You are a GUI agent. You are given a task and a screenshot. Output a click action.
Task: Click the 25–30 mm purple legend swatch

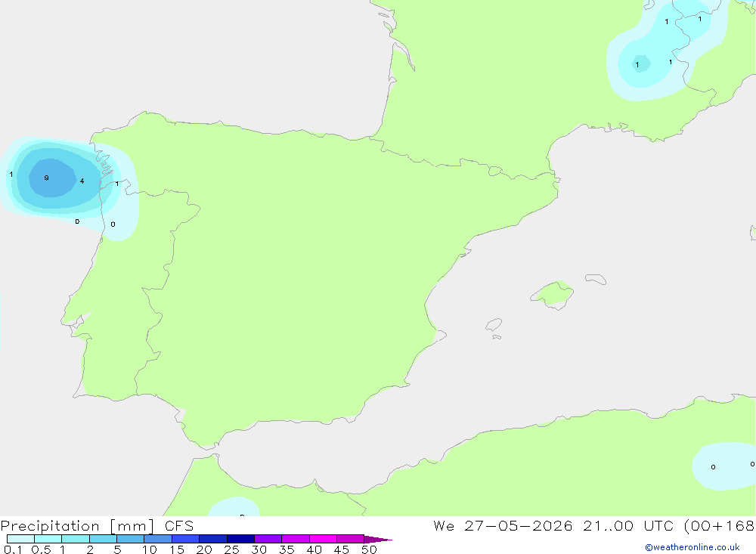(x=240, y=539)
